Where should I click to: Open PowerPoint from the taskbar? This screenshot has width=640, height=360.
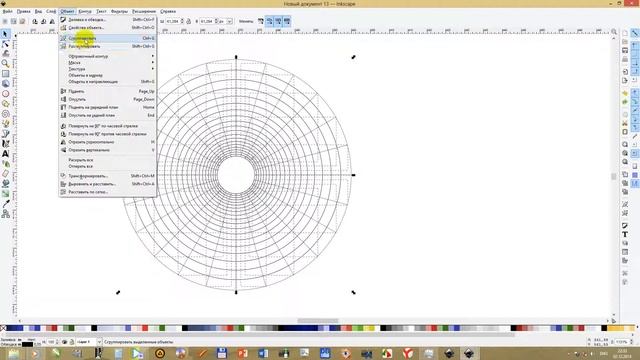(243, 353)
